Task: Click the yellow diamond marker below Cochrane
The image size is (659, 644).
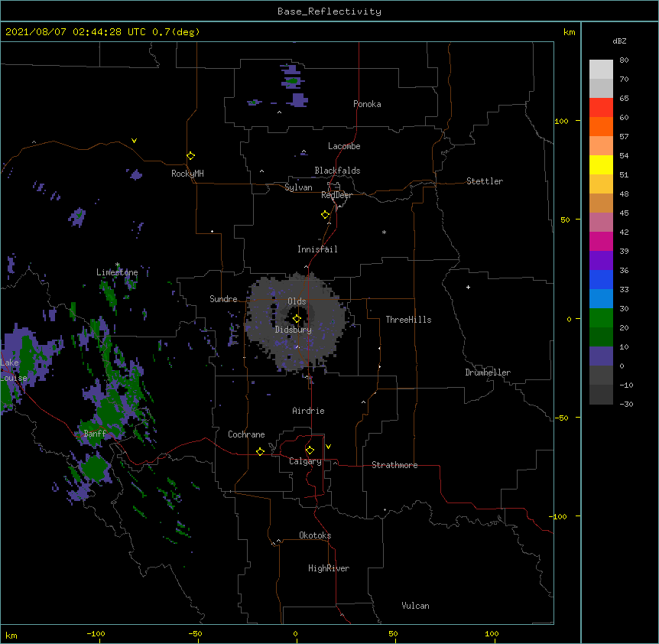Action: 260,451
